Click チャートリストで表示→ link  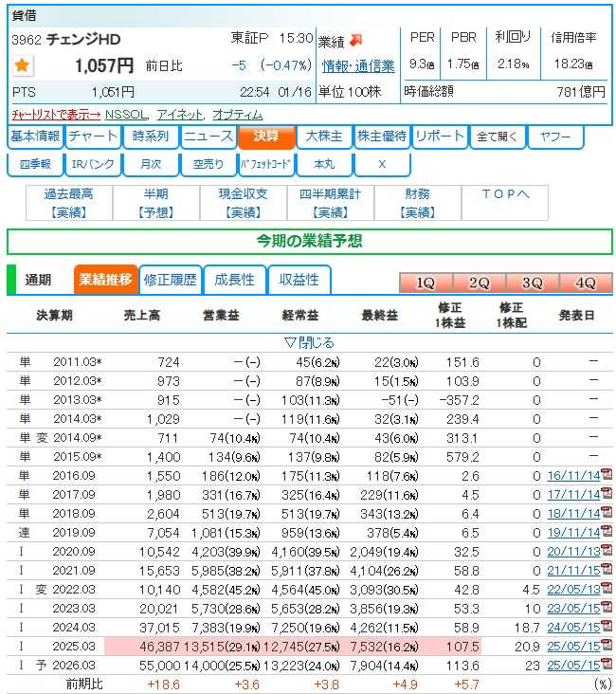coord(56,115)
